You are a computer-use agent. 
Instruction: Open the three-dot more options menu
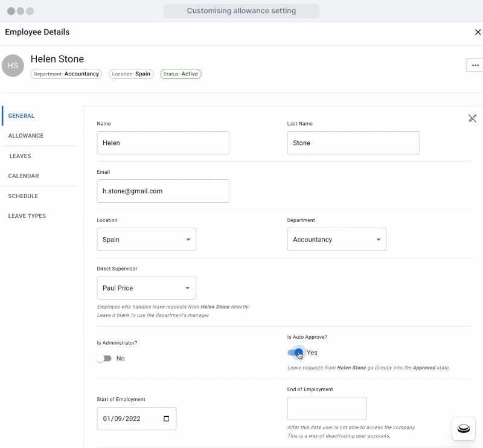pyautogui.click(x=475, y=65)
